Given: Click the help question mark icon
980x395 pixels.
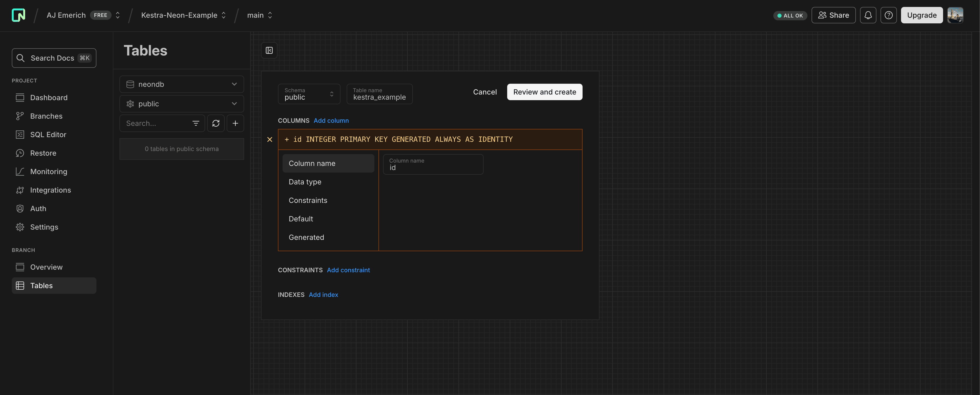Looking at the screenshot, I should coord(888,15).
